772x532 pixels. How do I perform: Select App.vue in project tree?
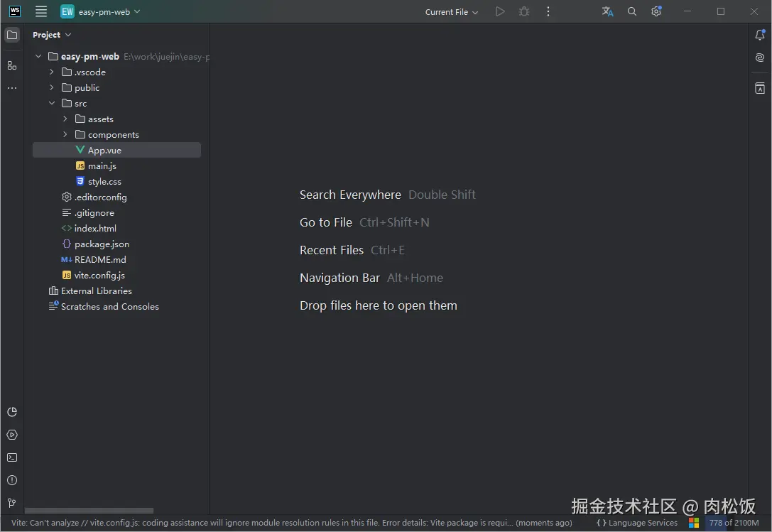(116, 151)
